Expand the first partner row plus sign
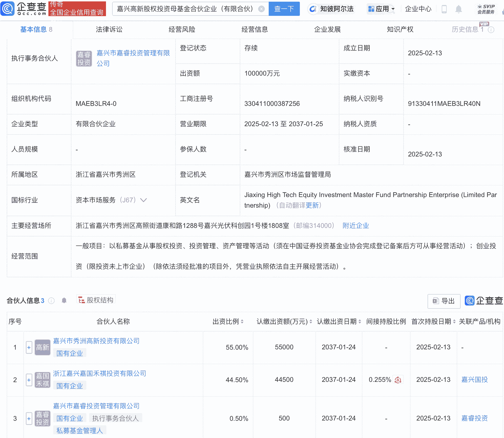The image size is (504, 438). click(x=29, y=347)
